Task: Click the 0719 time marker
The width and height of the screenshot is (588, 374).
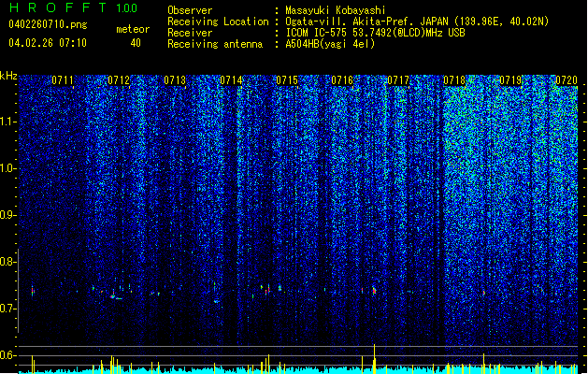Action: [510, 80]
